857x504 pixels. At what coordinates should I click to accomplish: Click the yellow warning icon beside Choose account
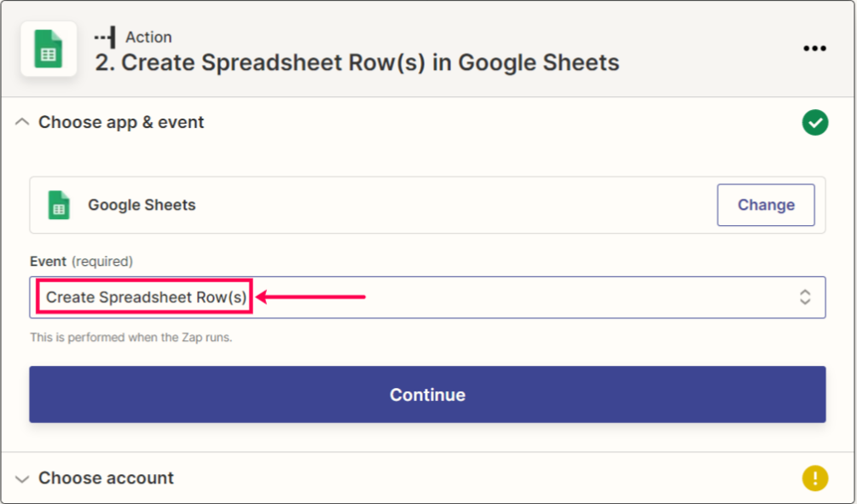815,478
